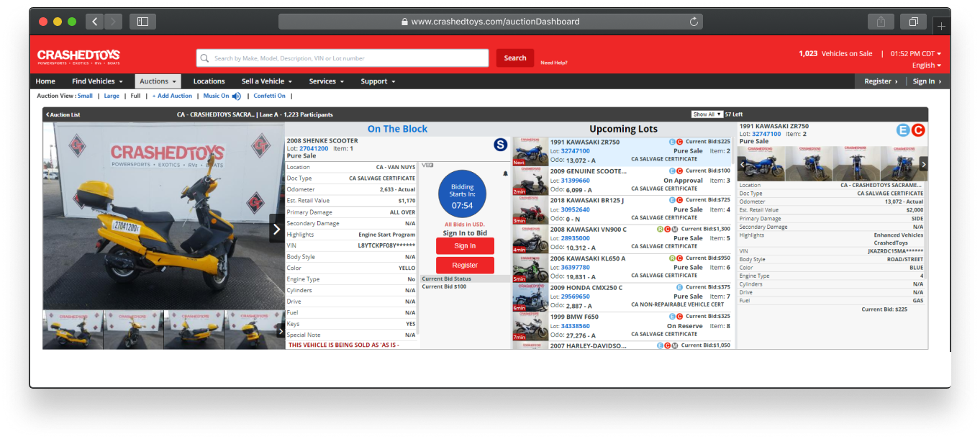Image resolution: width=980 pixels, height=439 pixels.
Task: Click first thumbnail of yellow scooter gallery
Action: (x=73, y=330)
